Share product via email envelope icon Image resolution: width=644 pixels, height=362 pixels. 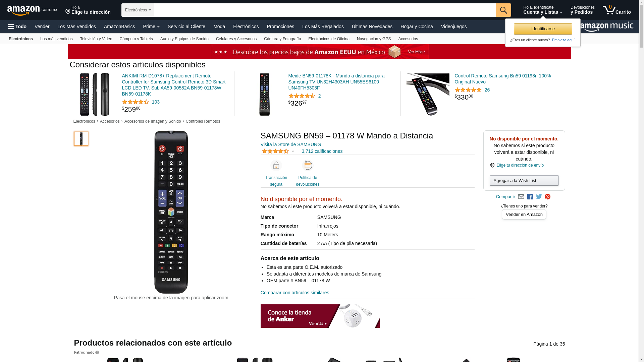tap(521, 197)
